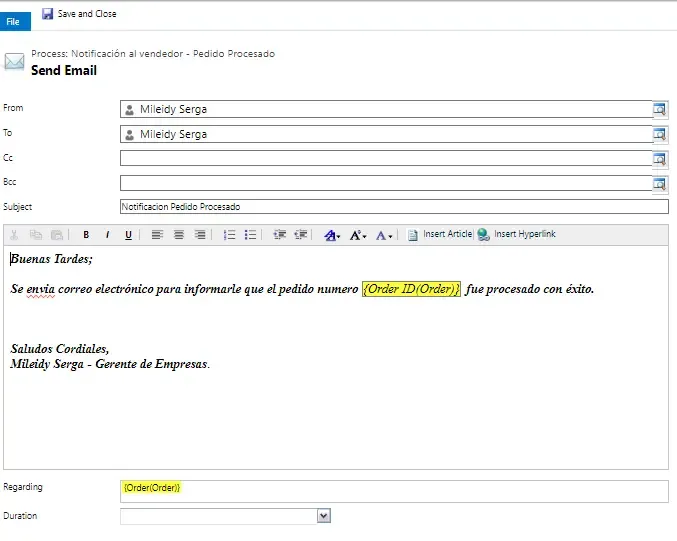Center align the email text
The height and width of the screenshot is (541, 677).
179,235
